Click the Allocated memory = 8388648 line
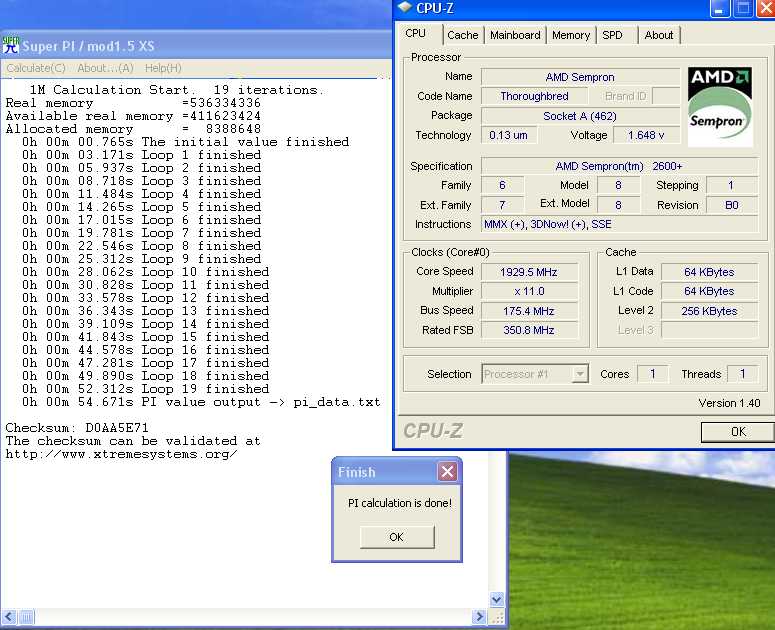 click(133, 129)
